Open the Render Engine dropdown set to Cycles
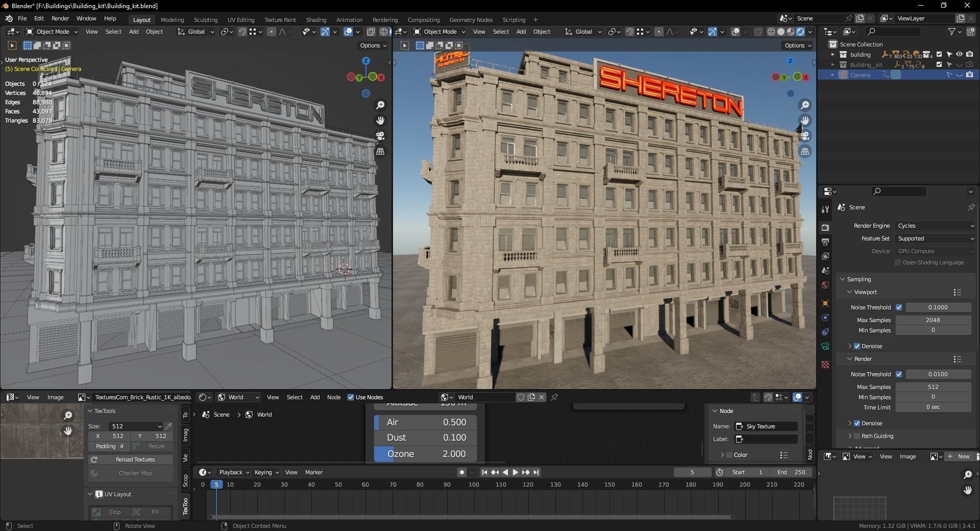980x531 pixels. coord(934,225)
